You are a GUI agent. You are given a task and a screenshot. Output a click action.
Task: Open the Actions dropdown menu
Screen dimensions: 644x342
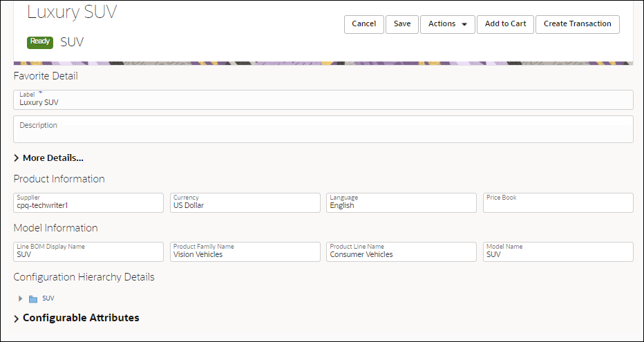coord(447,24)
